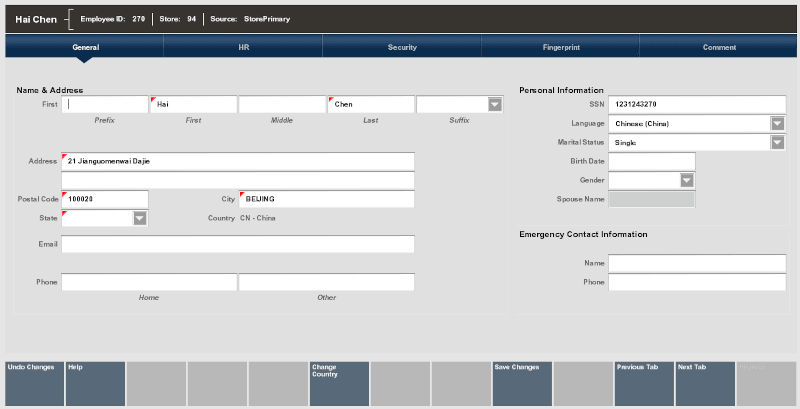Switch to the HR tab
This screenshot has width=800, height=409.
pos(243,47)
